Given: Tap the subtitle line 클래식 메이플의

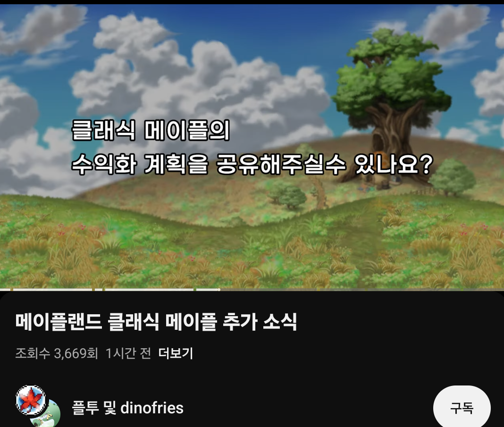Looking at the screenshot, I should click(x=151, y=130).
